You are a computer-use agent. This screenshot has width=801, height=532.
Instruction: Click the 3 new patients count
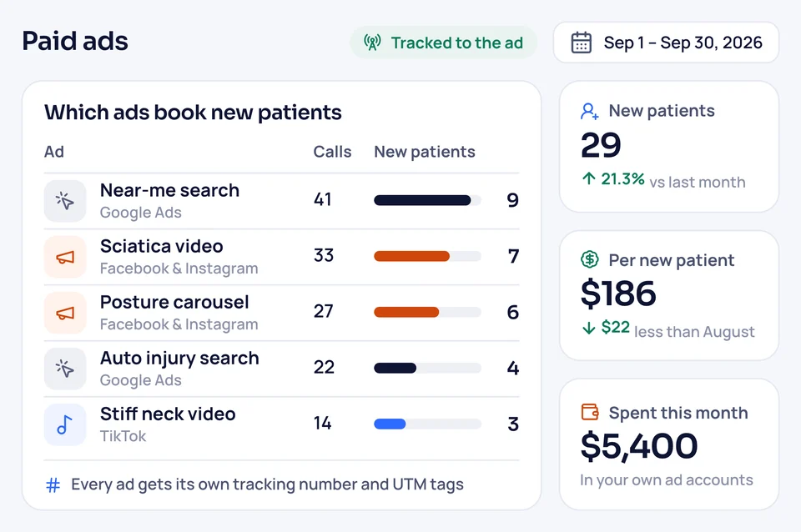pos(513,424)
